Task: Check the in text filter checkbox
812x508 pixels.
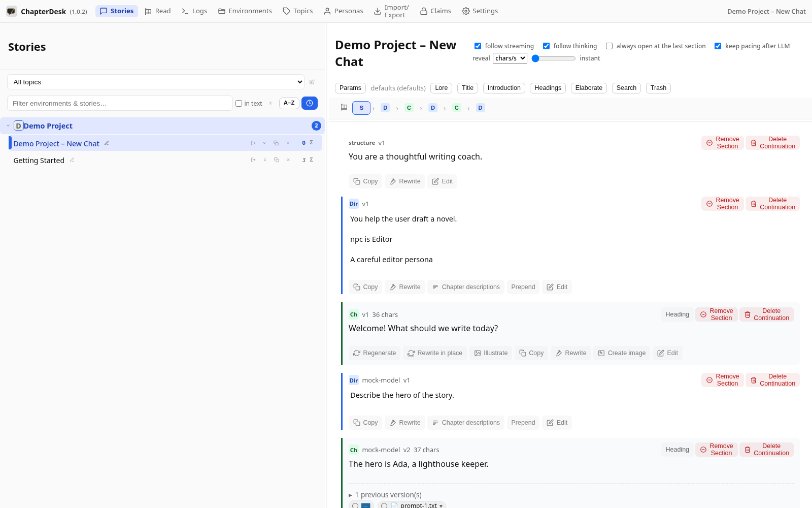Action: (x=239, y=104)
